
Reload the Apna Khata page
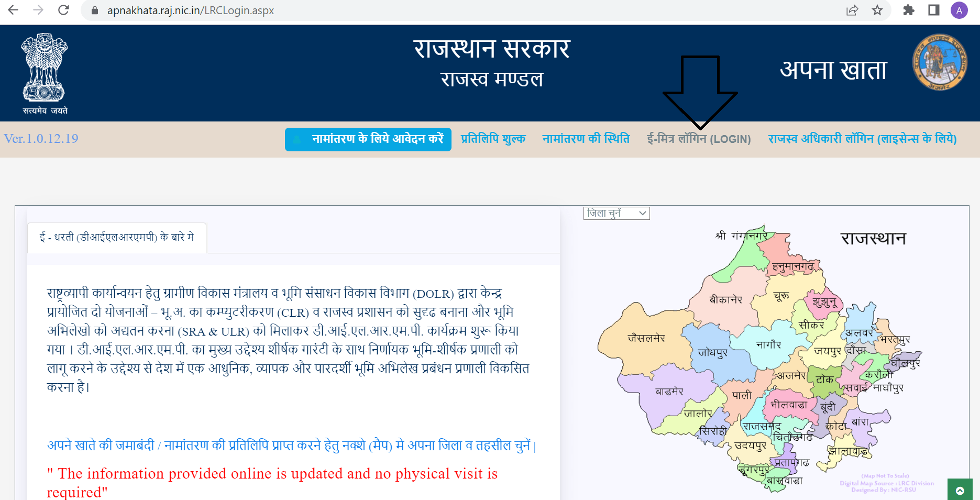pyautogui.click(x=63, y=10)
